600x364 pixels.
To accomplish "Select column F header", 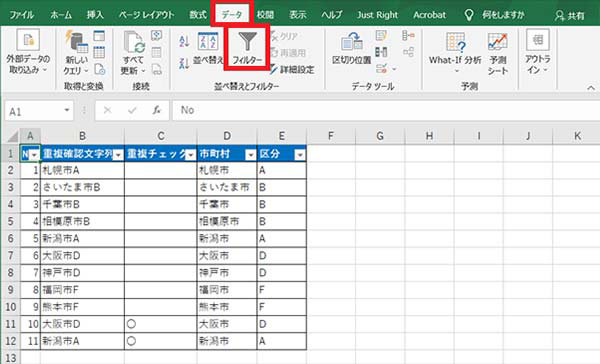I will (x=331, y=136).
